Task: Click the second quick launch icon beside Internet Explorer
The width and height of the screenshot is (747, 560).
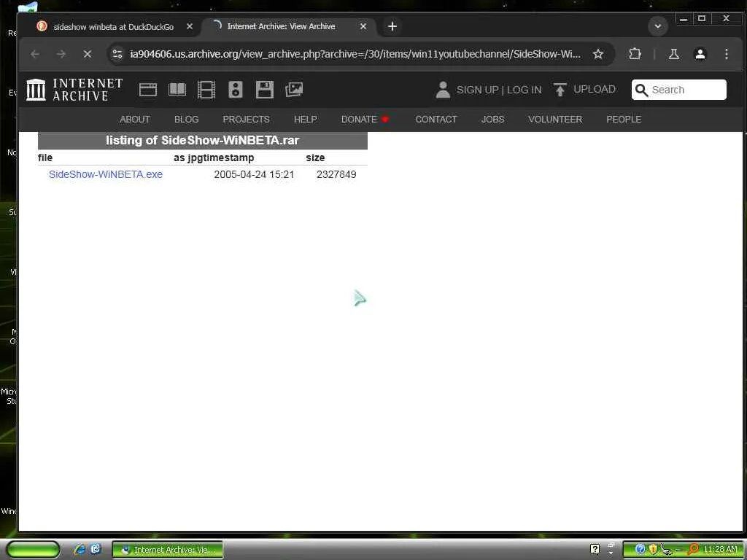Action: tap(96, 548)
